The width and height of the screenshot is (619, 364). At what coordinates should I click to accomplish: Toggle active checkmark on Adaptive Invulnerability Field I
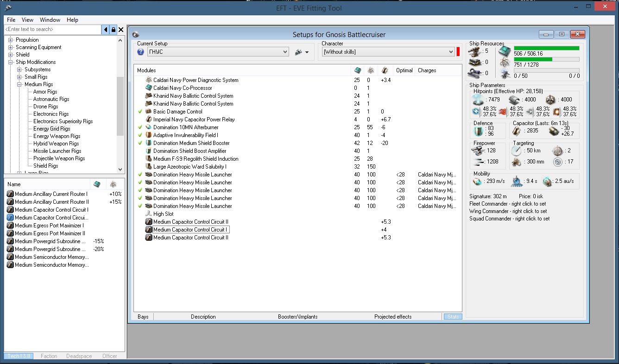[140, 135]
